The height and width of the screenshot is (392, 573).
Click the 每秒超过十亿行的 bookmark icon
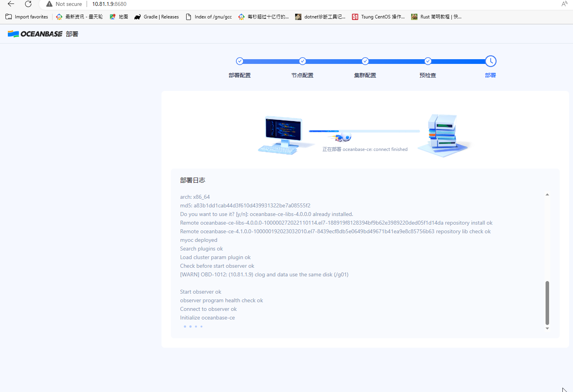(x=241, y=17)
